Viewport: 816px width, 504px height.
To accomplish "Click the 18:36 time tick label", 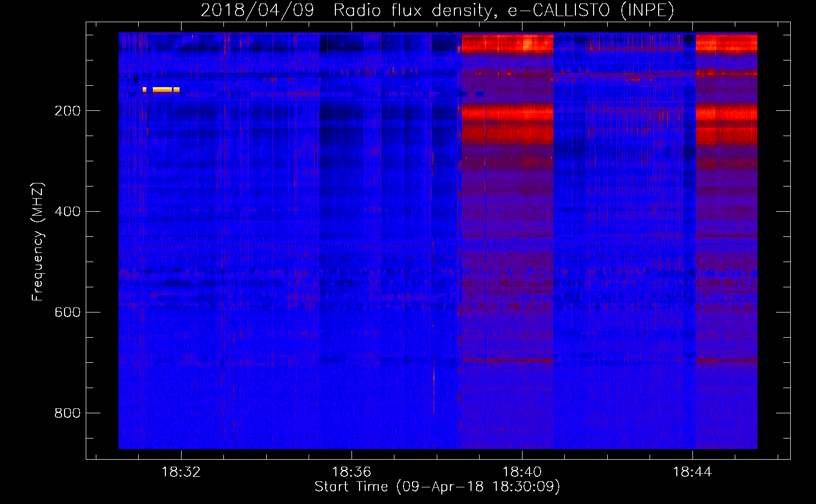I will coord(352,472).
